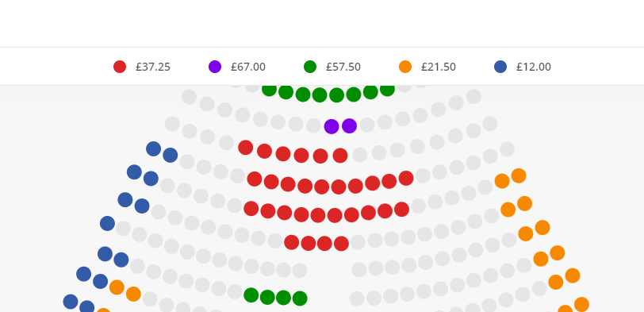The width and height of the screenshot is (644, 312).
Task: Select the right purple £67.00 seat
Action: pyautogui.click(x=349, y=125)
